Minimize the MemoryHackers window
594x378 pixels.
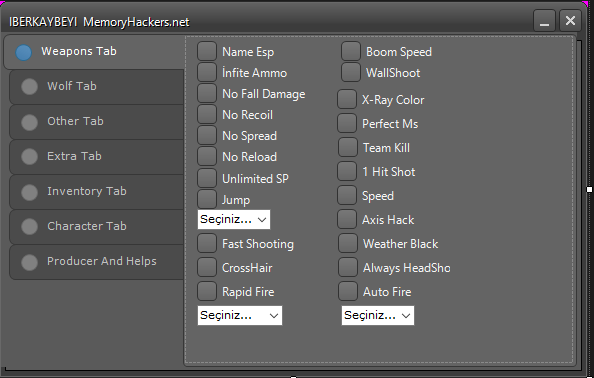pyautogui.click(x=544, y=20)
